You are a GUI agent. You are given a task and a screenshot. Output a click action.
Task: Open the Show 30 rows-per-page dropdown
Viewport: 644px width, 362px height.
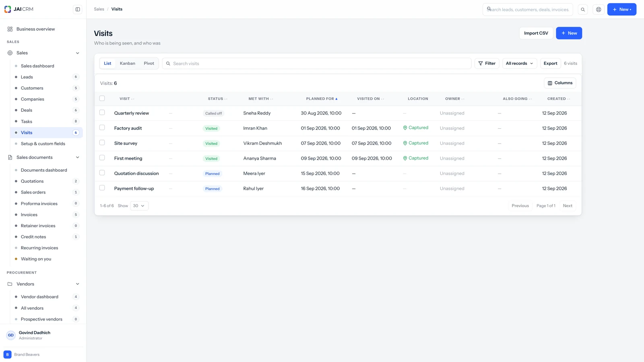point(139,206)
